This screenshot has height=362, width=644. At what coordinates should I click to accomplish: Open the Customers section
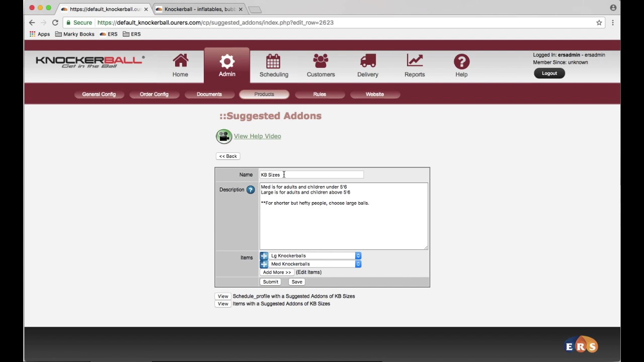pyautogui.click(x=320, y=66)
